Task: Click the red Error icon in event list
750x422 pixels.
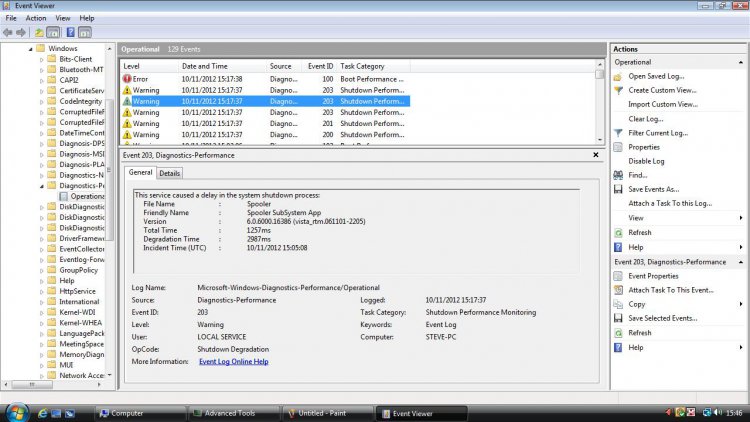Action: pos(127,79)
